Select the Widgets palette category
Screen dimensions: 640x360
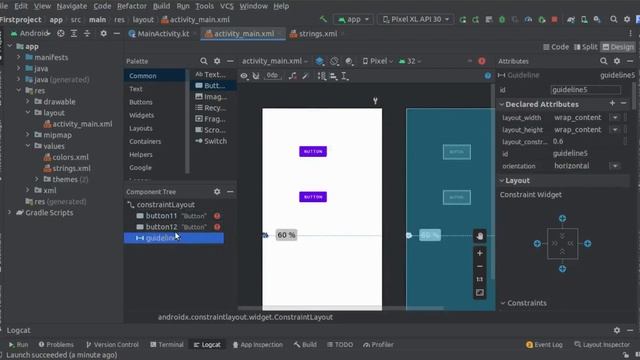pos(141,115)
